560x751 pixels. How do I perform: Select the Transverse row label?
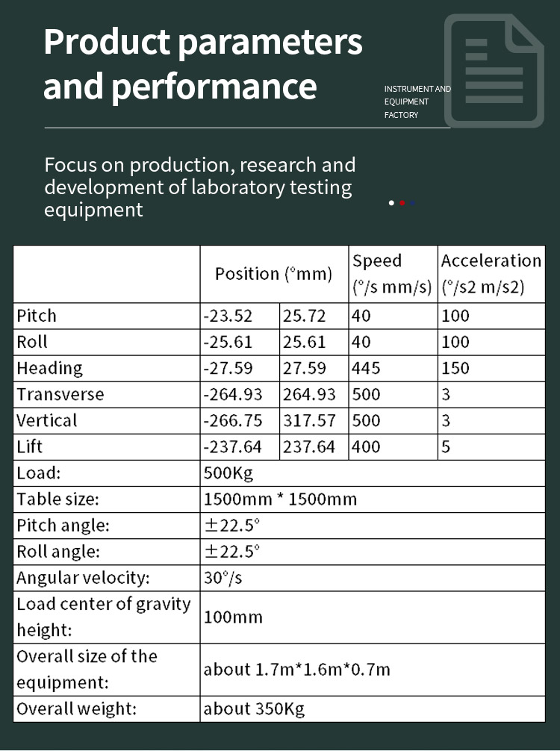click(60, 394)
